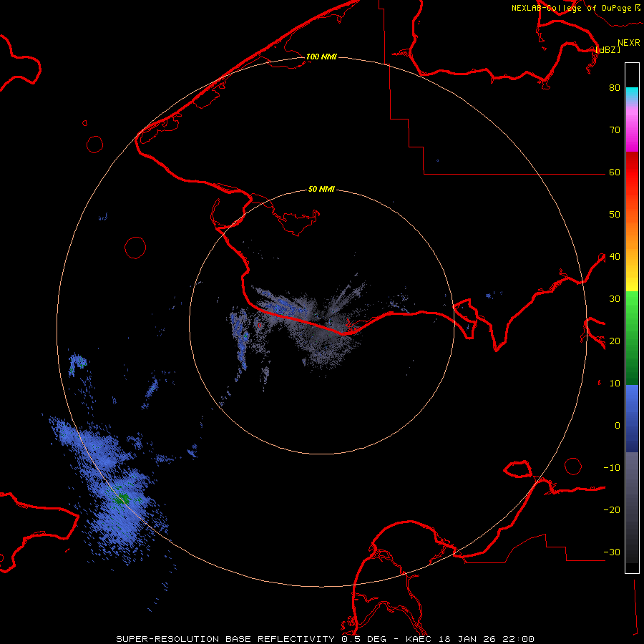Image resolution: width=644 pixels, height=644 pixels.
Task: Click the Super-Resolution Base Reflectivity caption
Action: point(225,639)
